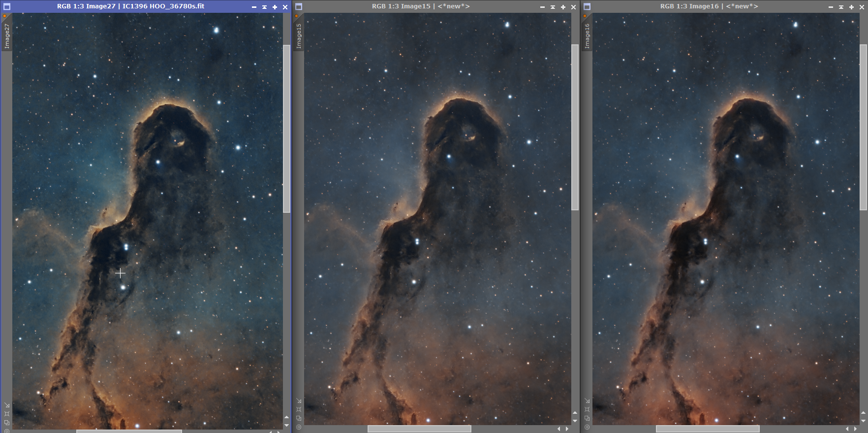This screenshot has height=433, width=868.
Task: Open the Image16 window system menu icon
Action: click(x=587, y=7)
